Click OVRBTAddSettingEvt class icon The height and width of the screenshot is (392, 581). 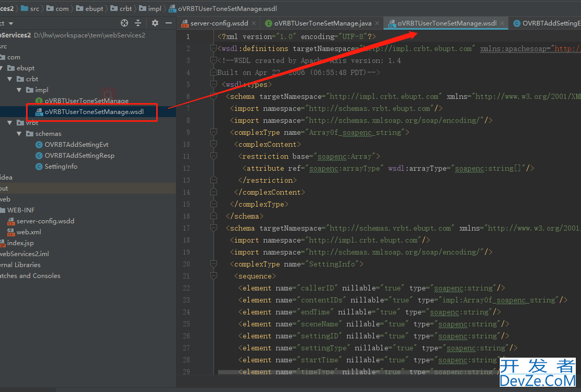pyautogui.click(x=39, y=145)
